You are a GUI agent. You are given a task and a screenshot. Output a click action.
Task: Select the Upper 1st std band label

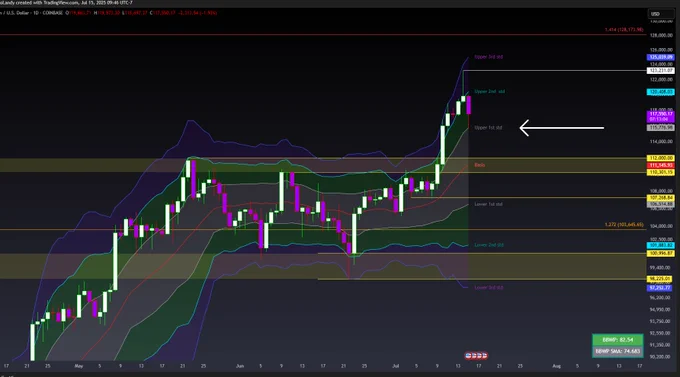coord(488,128)
